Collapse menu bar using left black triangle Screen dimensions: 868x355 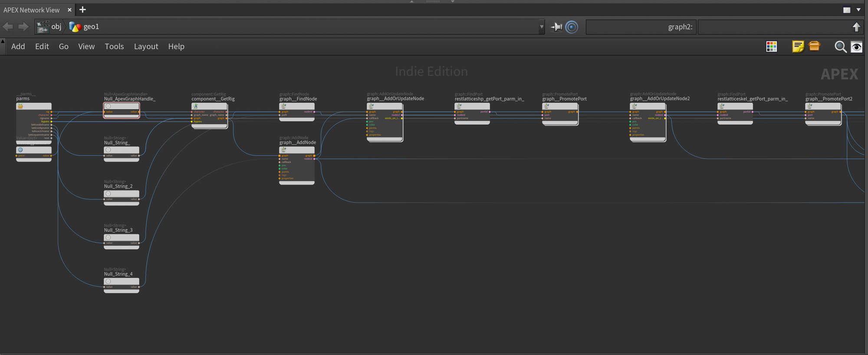point(3,42)
